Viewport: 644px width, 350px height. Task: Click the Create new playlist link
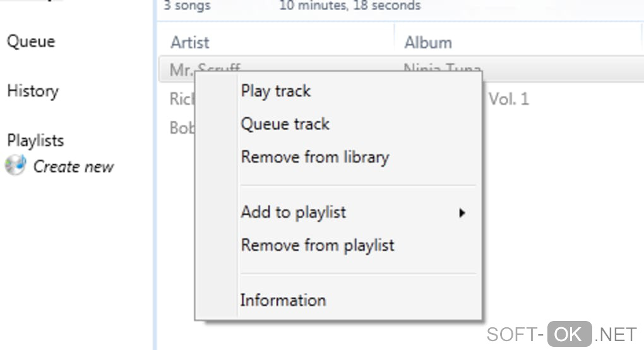(73, 167)
